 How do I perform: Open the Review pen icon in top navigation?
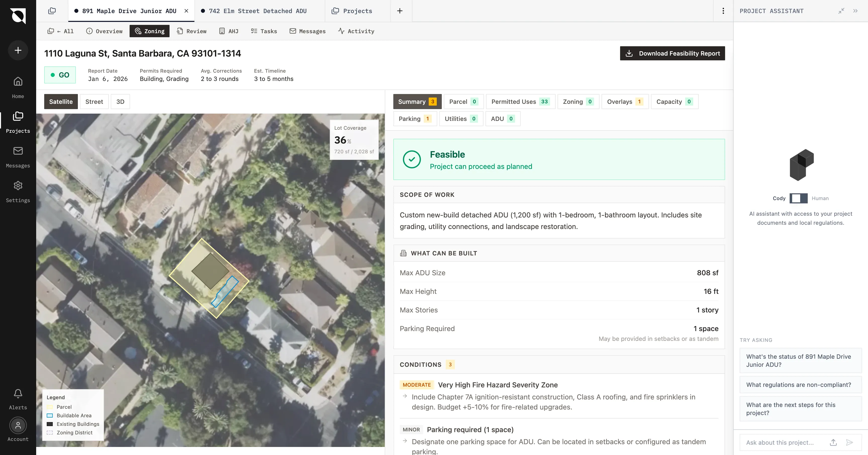click(x=180, y=31)
